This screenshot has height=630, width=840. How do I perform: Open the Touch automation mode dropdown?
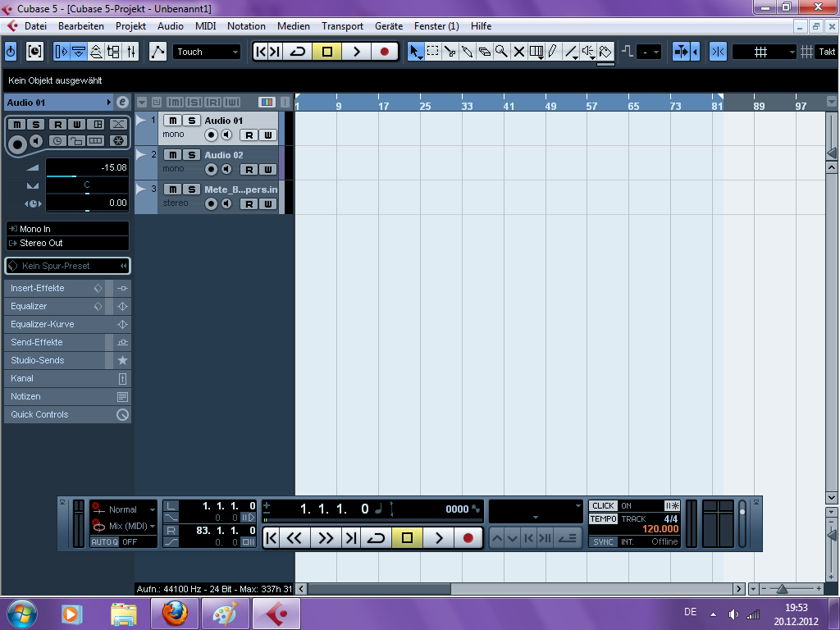point(206,52)
